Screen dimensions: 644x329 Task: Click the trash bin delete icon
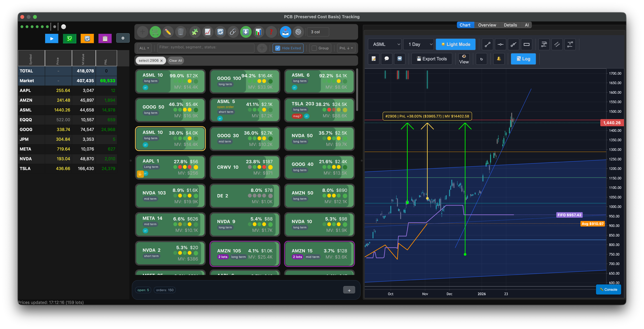[181, 32]
